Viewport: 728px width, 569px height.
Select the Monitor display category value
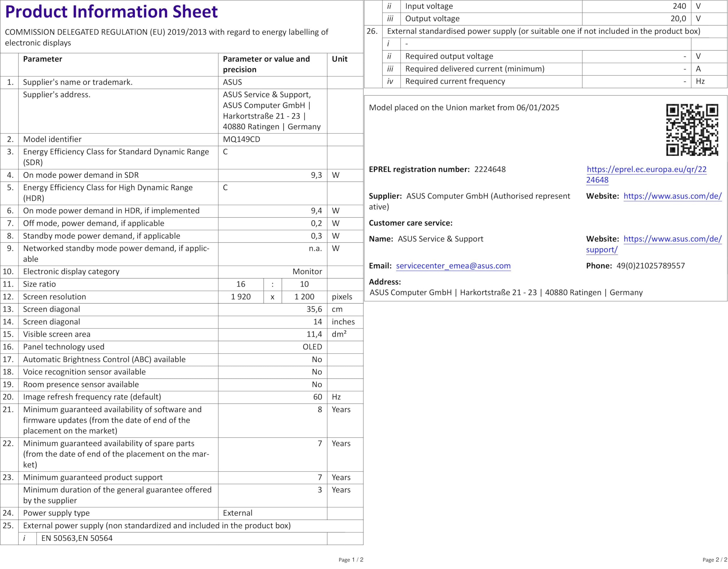307,271
